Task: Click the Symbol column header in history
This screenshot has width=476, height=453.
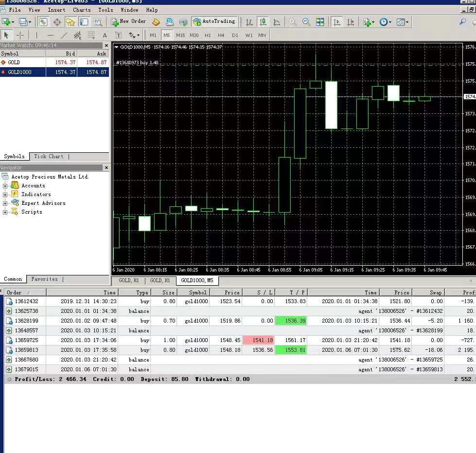Action: pos(194,292)
